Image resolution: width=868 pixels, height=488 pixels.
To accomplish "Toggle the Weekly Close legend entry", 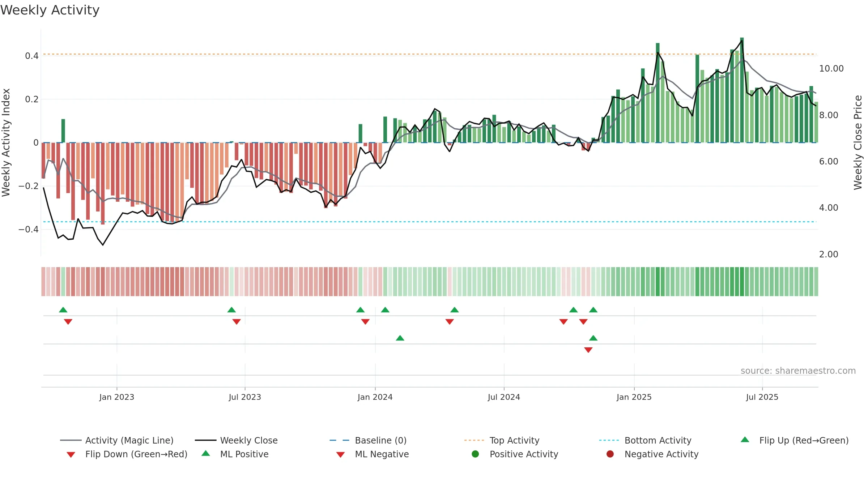I will point(236,440).
